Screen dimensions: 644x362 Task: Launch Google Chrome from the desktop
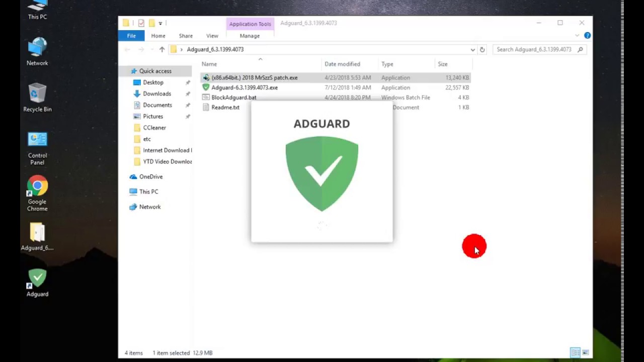(37, 186)
